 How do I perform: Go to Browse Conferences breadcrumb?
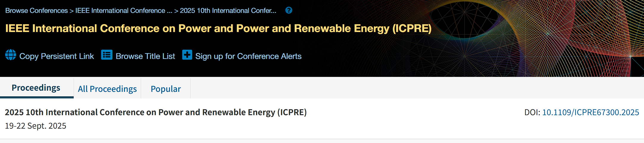pos(37,11)
